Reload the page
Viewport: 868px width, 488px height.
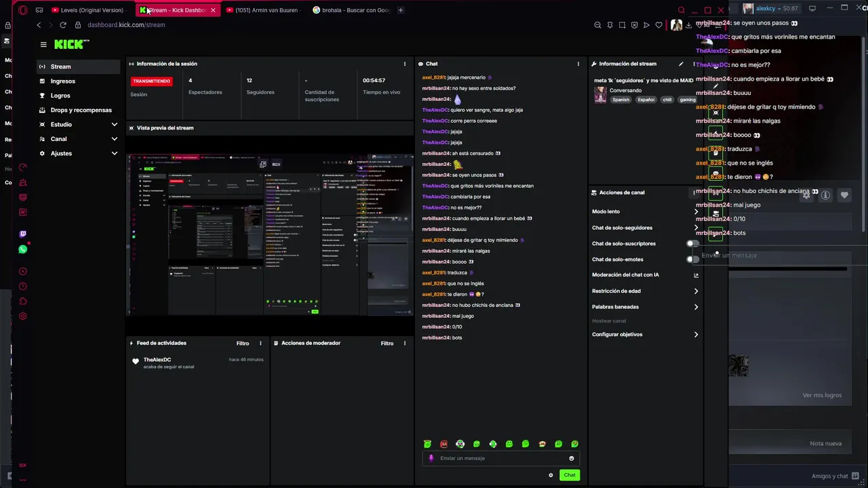[x=62, y=25]
